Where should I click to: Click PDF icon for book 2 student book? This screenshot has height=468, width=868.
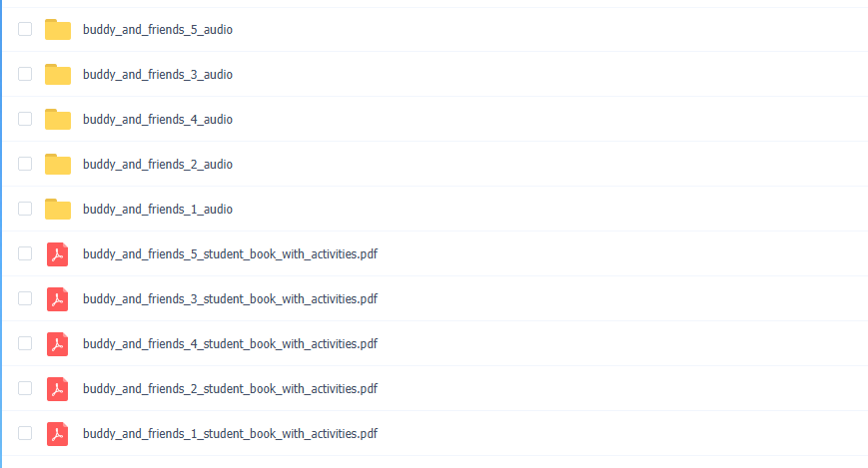coord(58,389)
